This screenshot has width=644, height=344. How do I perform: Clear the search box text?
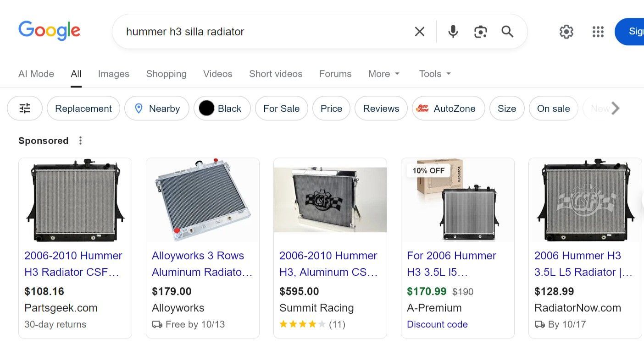point(419,32)
